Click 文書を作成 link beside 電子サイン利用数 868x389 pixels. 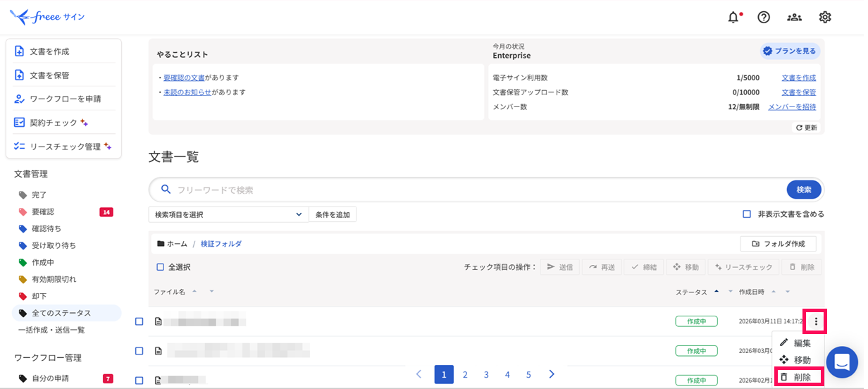(799, 78)
